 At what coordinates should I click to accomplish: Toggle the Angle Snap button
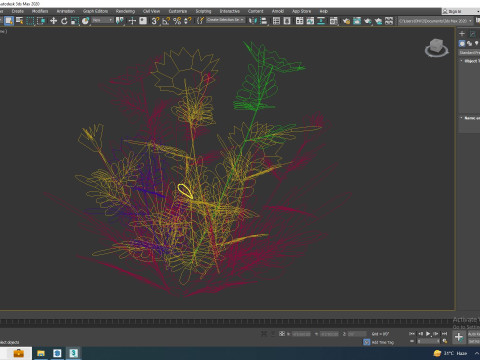(166, 21)
